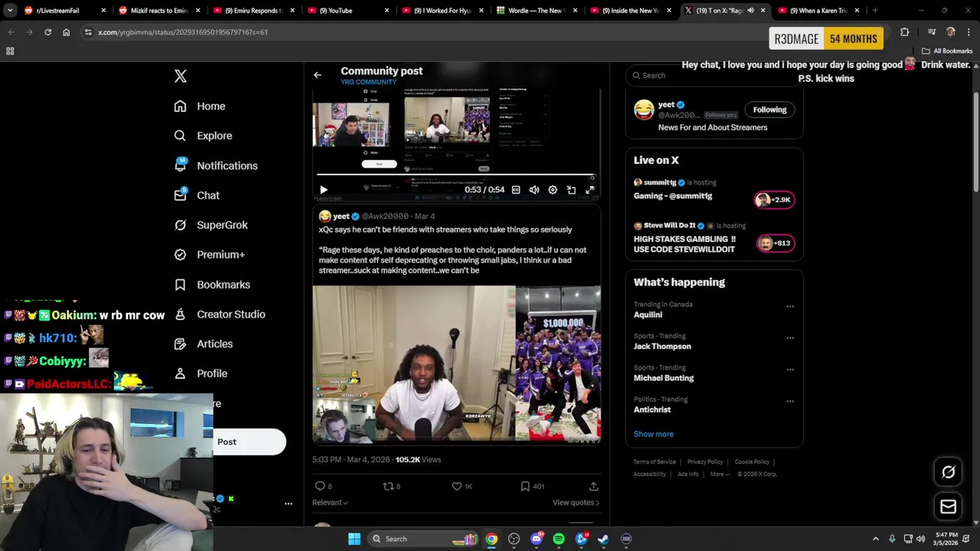Open video settings gear
The height and width of the screenshot is (551, 980).
pos(553,190)
